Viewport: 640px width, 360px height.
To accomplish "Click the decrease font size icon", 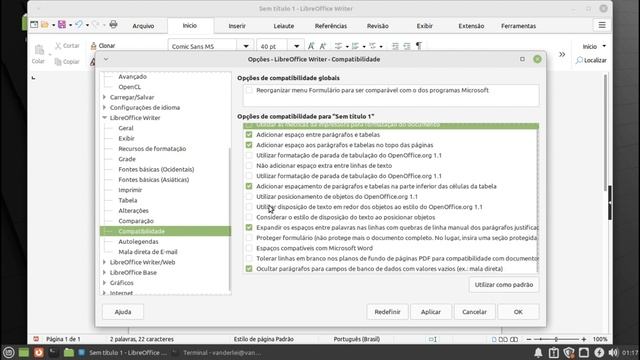I will [322, 46].
